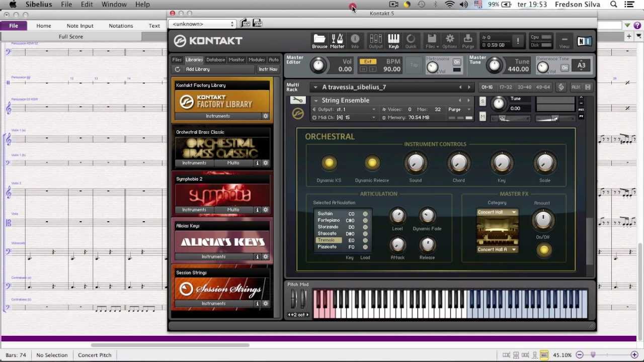
Task: Turn Reference Tone On
Action: (x=565, y=68)
